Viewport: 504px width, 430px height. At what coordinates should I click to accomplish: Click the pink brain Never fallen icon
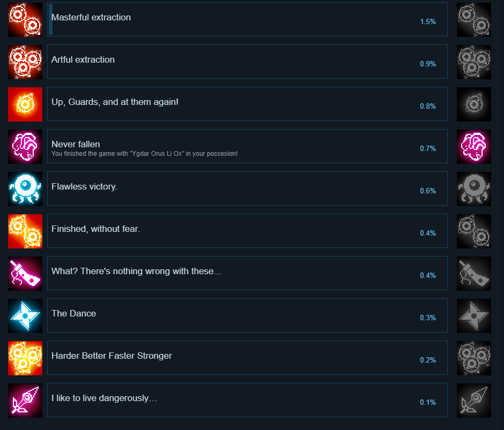tap(25, 147)
